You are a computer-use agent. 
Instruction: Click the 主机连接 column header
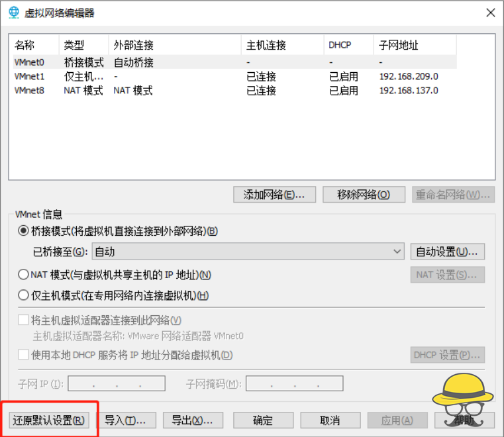point(283,44)
